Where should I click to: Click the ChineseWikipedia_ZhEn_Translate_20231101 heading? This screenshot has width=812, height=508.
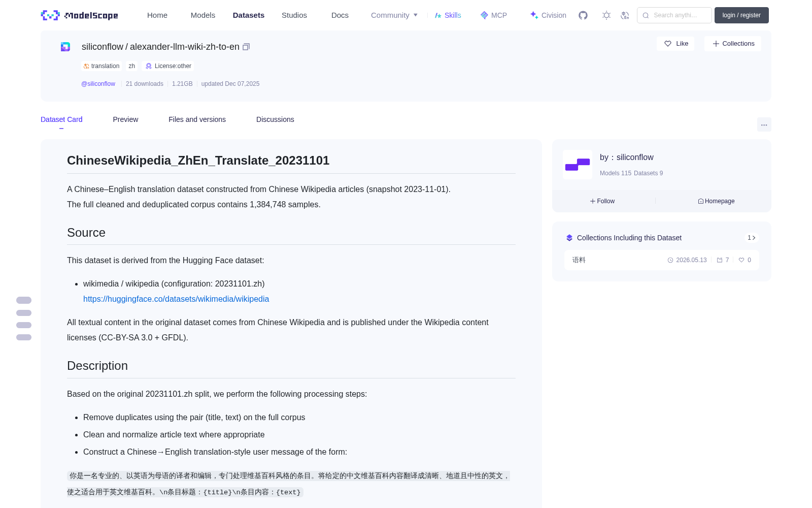(x=198, y=161)
